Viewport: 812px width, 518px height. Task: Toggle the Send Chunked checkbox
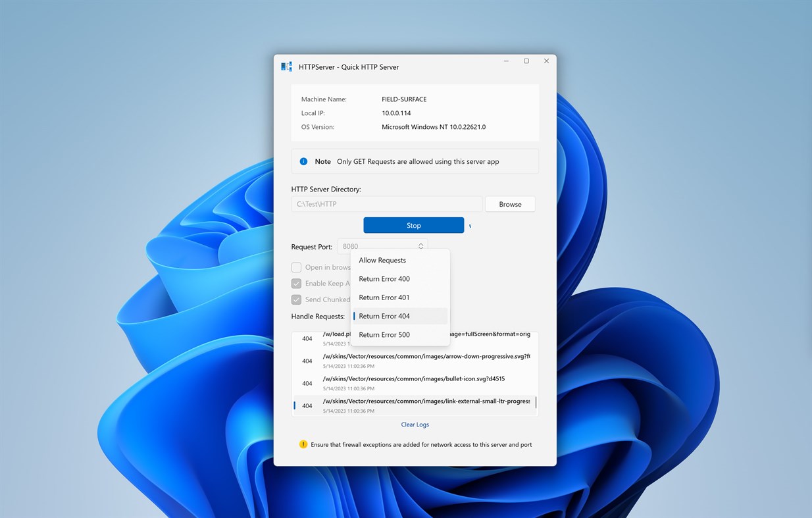coord(297,299)
